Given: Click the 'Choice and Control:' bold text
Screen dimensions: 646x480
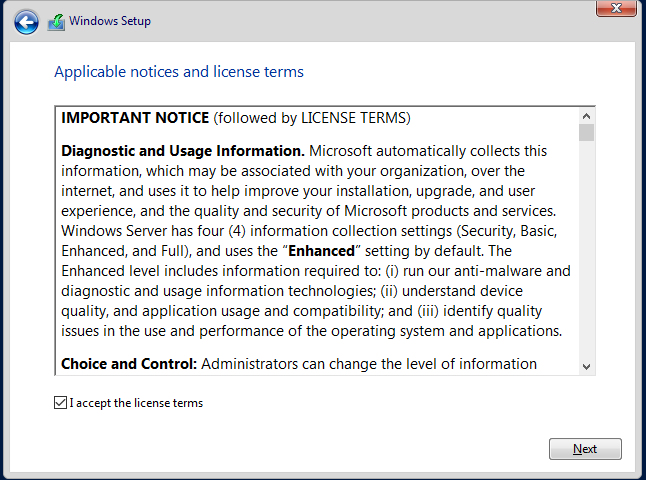Looking at the screenshot, I should click(129, 364).
